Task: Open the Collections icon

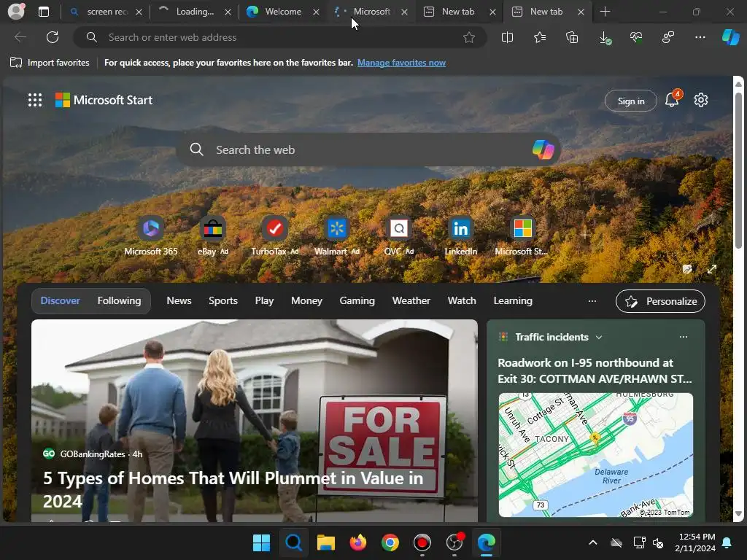Action: [x=572, y=37]
